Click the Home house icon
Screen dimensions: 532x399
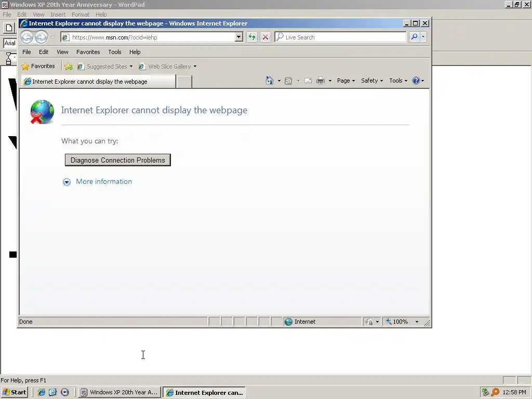point(270,81)
